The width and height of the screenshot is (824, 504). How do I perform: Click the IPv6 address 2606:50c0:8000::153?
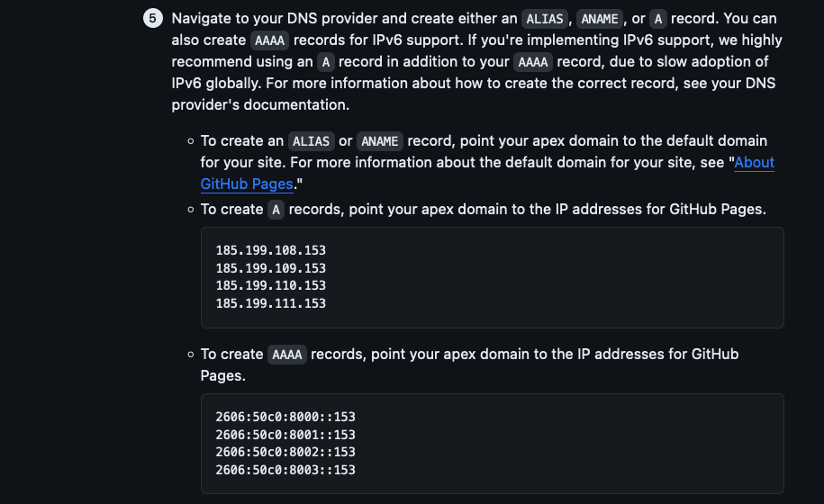285,418
